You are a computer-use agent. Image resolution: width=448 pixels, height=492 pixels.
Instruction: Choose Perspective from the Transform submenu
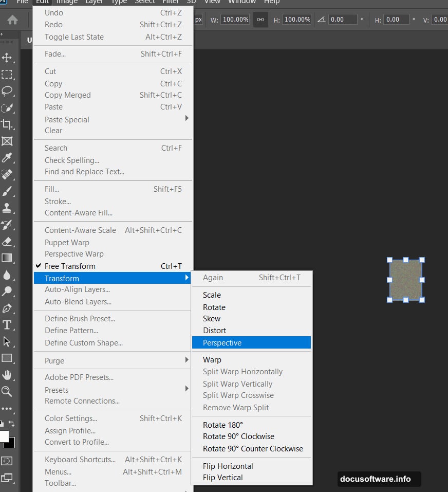pos(222,343)
